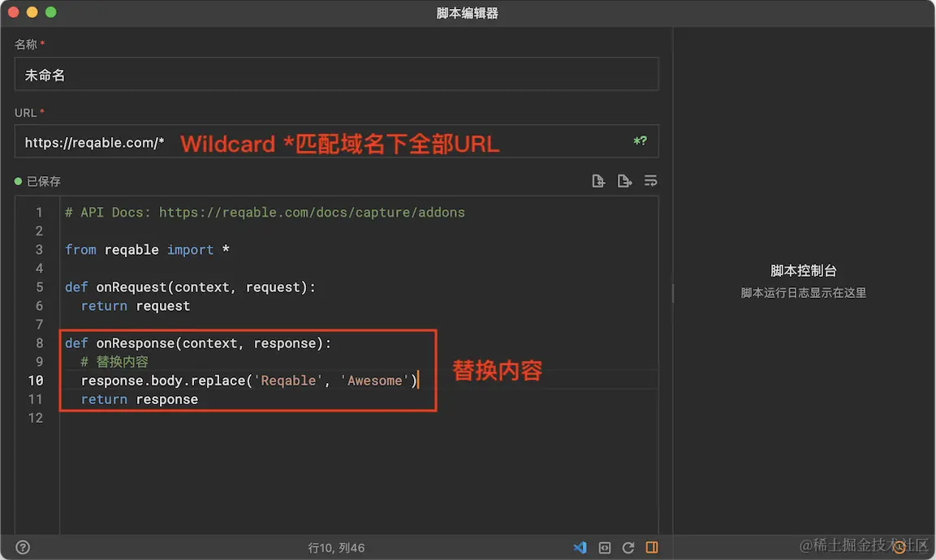Image resolution: width=936 pixels, height=560 pixels.
Task: Click 'def onResponse(context, response):' line
Action: 197,343
